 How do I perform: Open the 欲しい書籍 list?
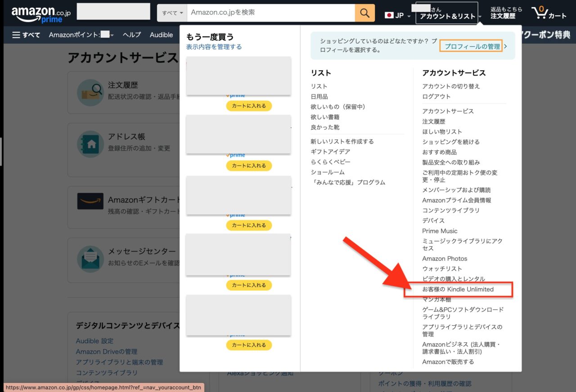325,117
